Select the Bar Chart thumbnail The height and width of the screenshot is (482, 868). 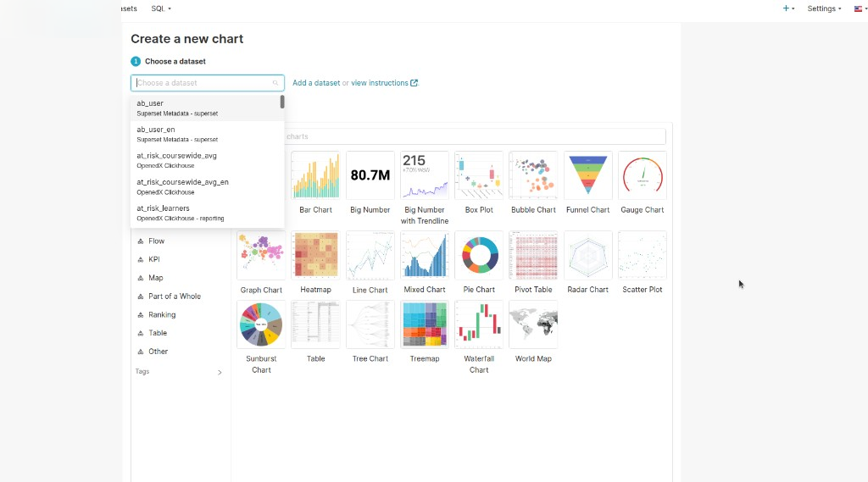pos(315,175)
